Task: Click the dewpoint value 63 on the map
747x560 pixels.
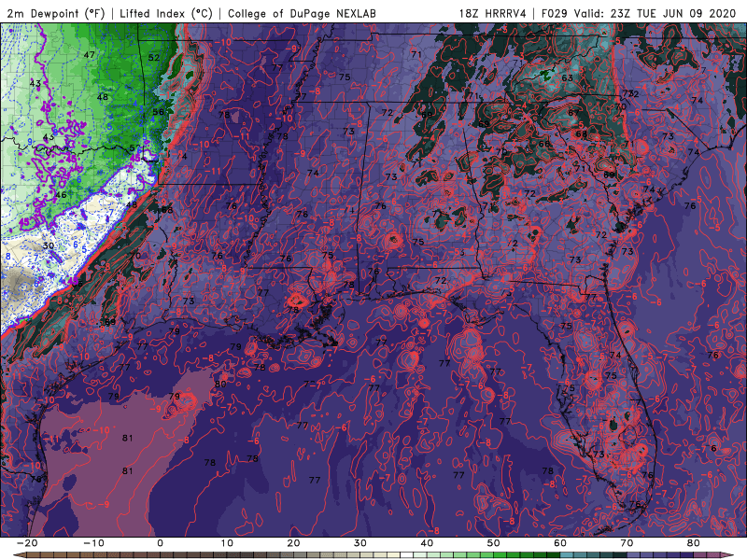Action: coord(567,77)
